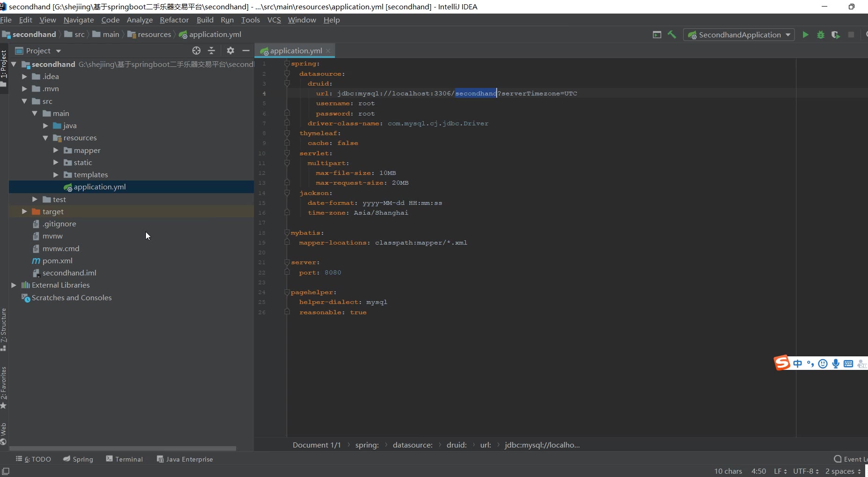Run SecondhandApplication with green play icon
Screen dimensions: 868x477
805,35
